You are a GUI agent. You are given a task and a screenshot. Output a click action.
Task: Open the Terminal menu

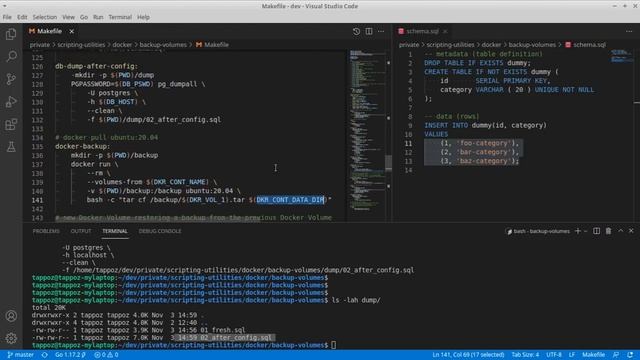[x=120, y=17]
